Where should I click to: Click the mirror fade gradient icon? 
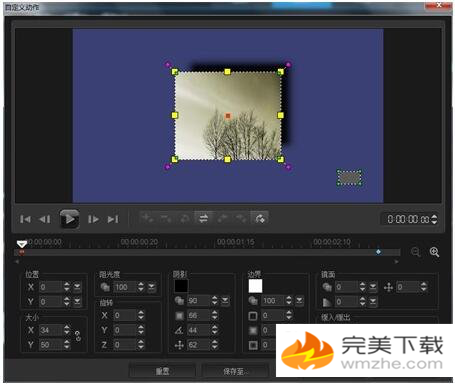click(x=327, y=302)
